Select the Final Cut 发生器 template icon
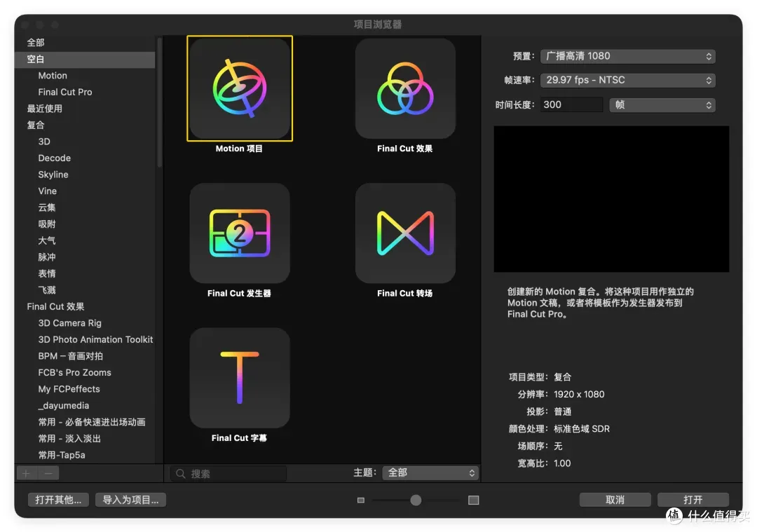 (240, 233)
